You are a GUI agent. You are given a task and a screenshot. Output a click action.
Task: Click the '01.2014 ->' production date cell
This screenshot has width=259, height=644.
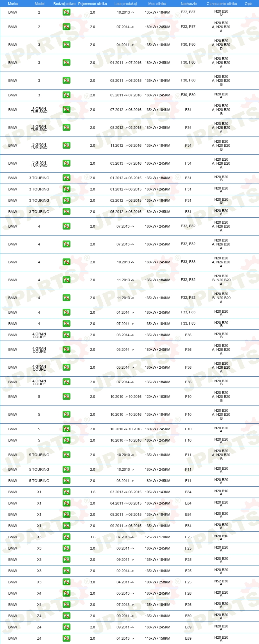coord(125,312)
